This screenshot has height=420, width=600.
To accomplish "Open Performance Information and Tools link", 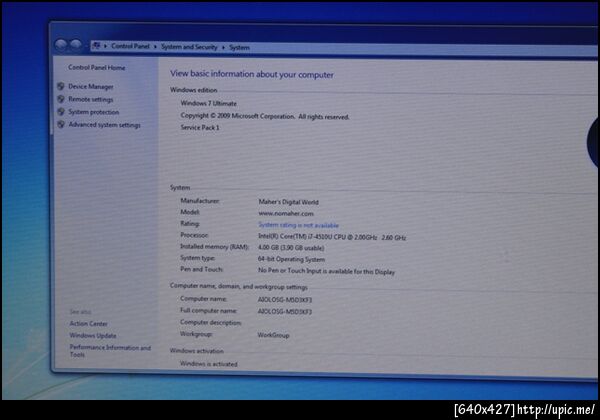I will tap(110, 351).
